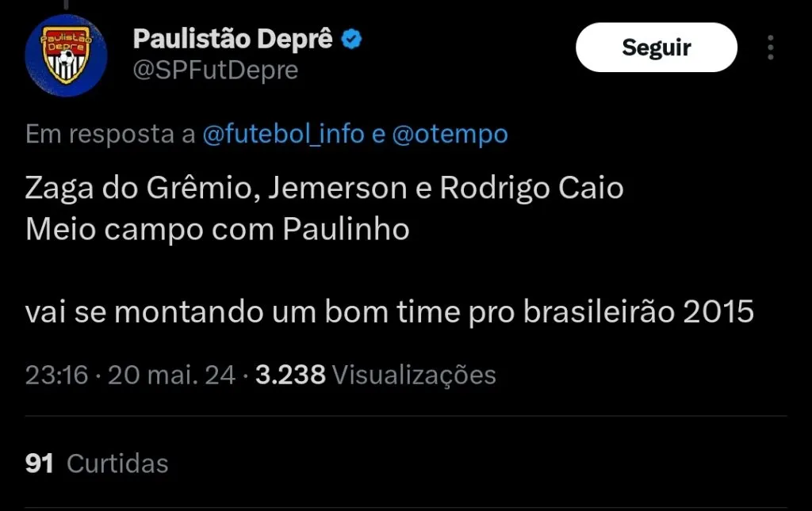The image size is (812, 511).
Task: Click the 3.238 views number
Action: click(290, 375)
